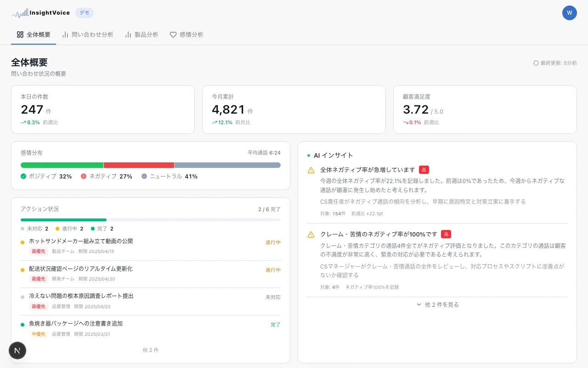Click the 感情分析 heart icon

click(173, 34)
